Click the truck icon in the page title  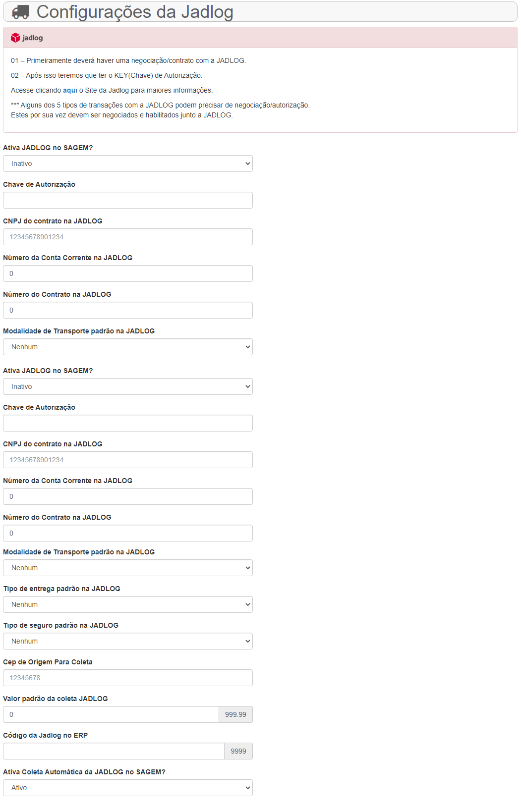[x=20, y=12]
